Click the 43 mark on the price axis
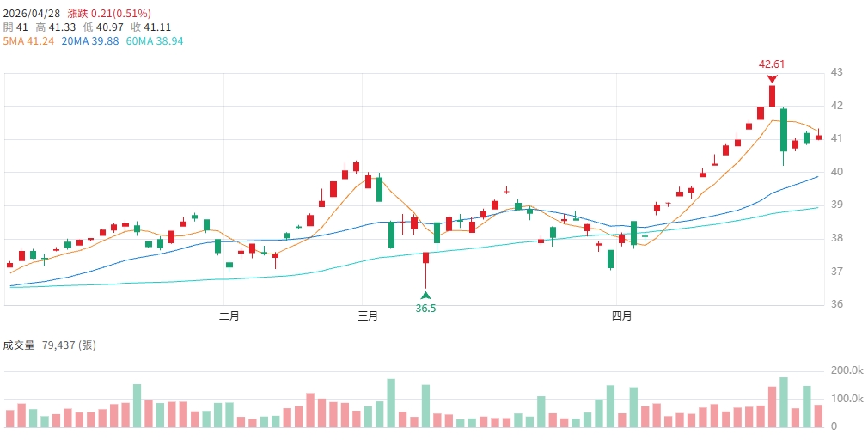Image resolution: width=868 pixels, height=440 pixels. [836, 72]
